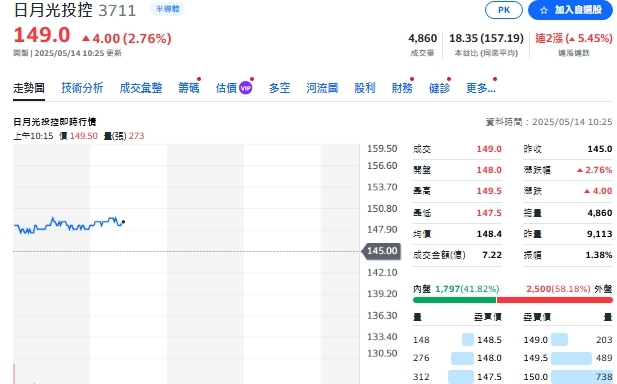This screenshot has height=384, width=617.
Task: Open the 河流圖 tab
Action: (322, 88)
